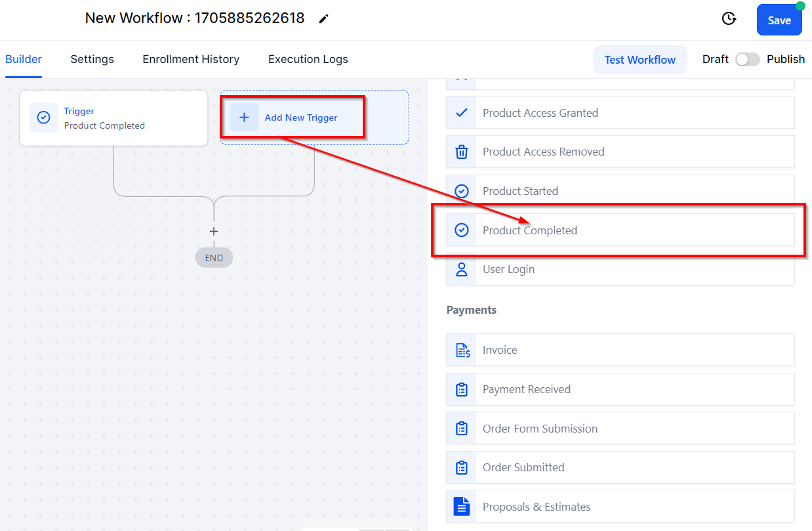The image size is (812, 531).
Task: Click the pencil icon to rename workflow
Action: coord(323,19)
